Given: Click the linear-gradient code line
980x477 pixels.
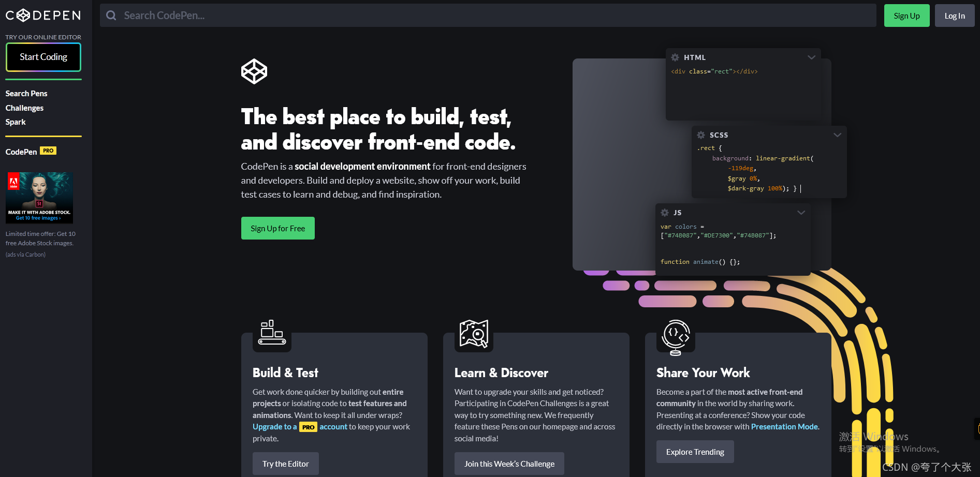Looking at the screenshot, I should click(763, 158).
